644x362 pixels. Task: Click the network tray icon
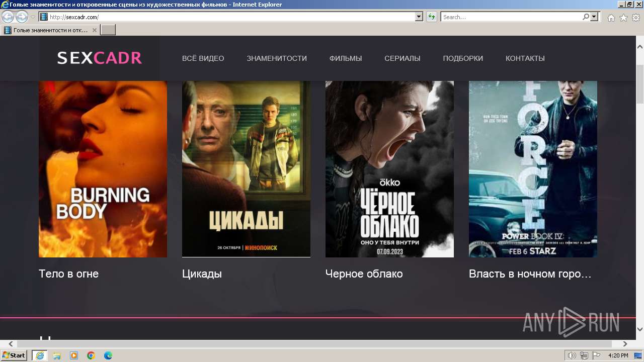point(584,355)
